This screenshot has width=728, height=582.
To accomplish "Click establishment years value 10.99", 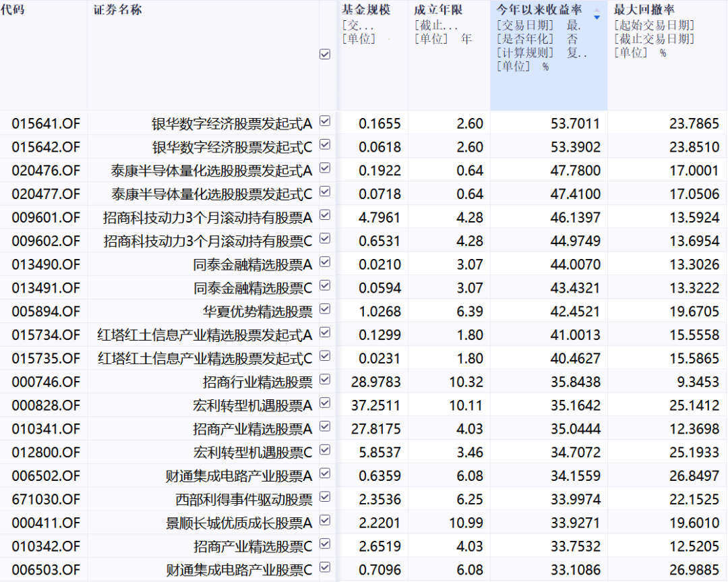I will click(x=466, y=523).
